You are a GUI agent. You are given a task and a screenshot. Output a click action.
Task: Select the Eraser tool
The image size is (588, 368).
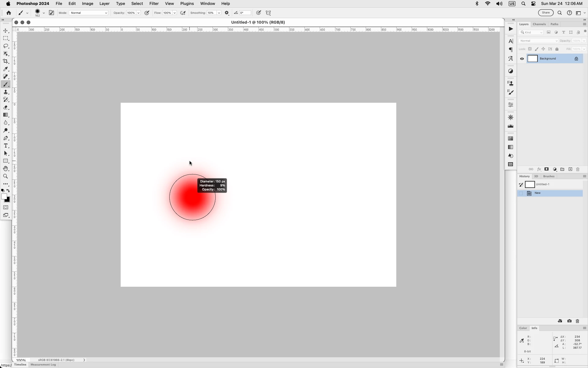(x=6, y=107)
